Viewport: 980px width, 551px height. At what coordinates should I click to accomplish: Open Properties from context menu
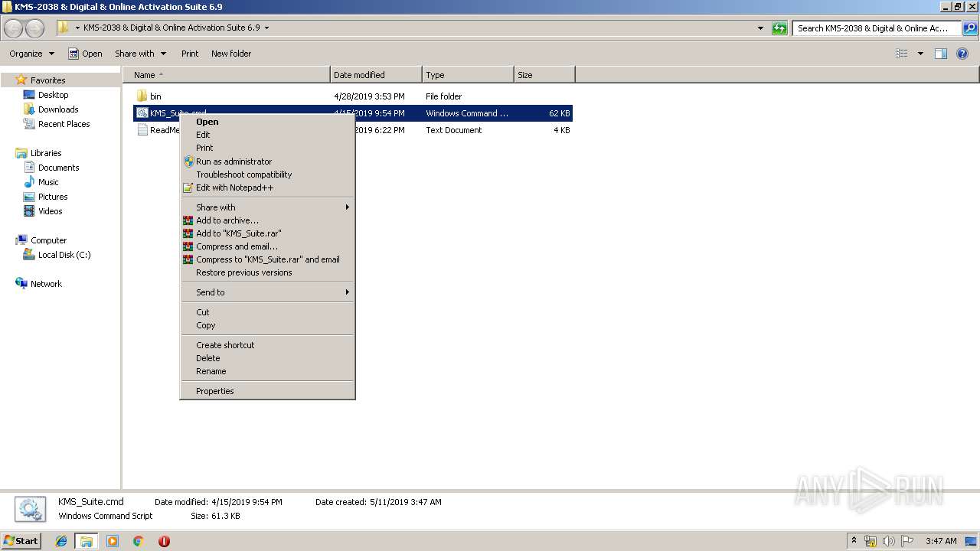click(267, 391)
